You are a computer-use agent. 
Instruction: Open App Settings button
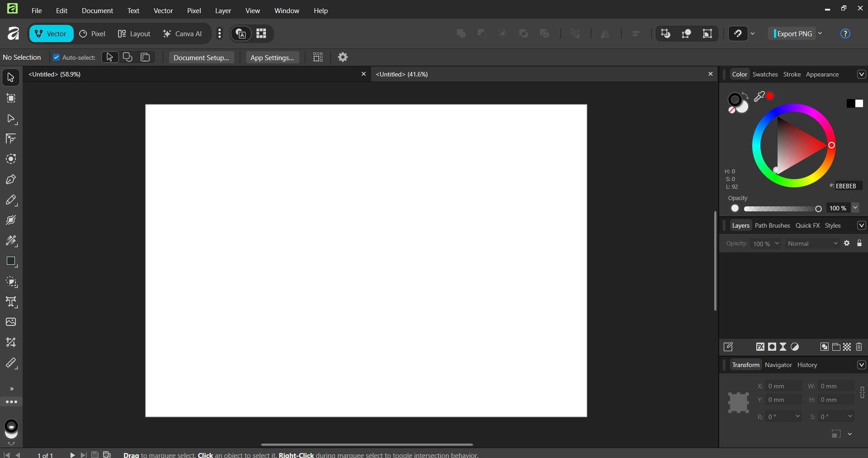coord(272,57)
